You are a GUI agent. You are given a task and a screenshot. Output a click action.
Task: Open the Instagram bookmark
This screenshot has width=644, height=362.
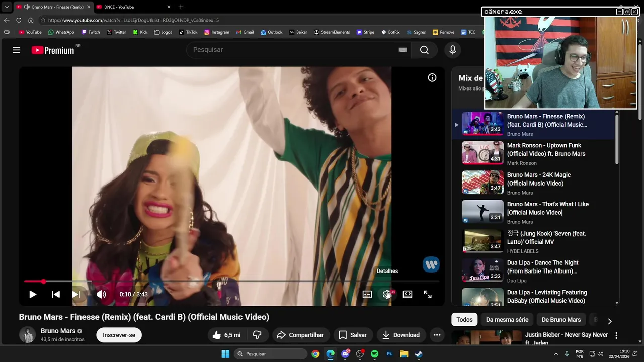pyautogui.click(x=217, y=32)
